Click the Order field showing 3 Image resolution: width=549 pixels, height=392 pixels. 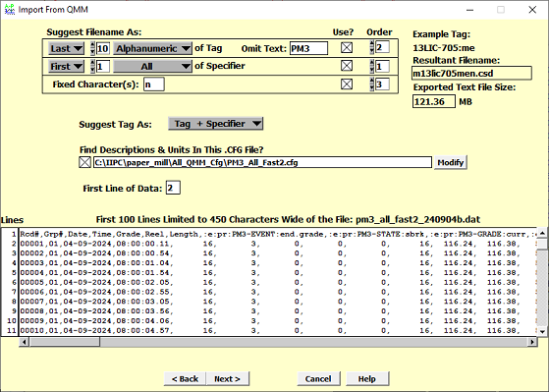click(x=382, y=84)
